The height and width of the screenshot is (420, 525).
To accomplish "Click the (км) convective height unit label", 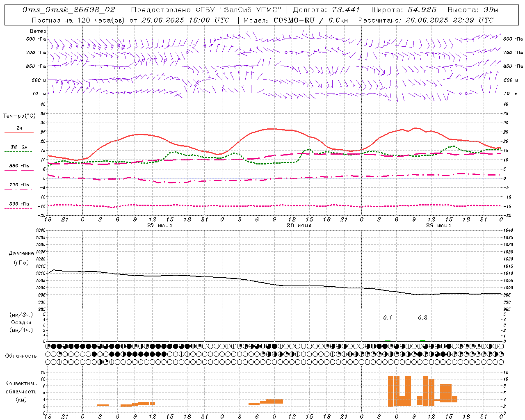I will pyautogui.click(x=21, y=399).
